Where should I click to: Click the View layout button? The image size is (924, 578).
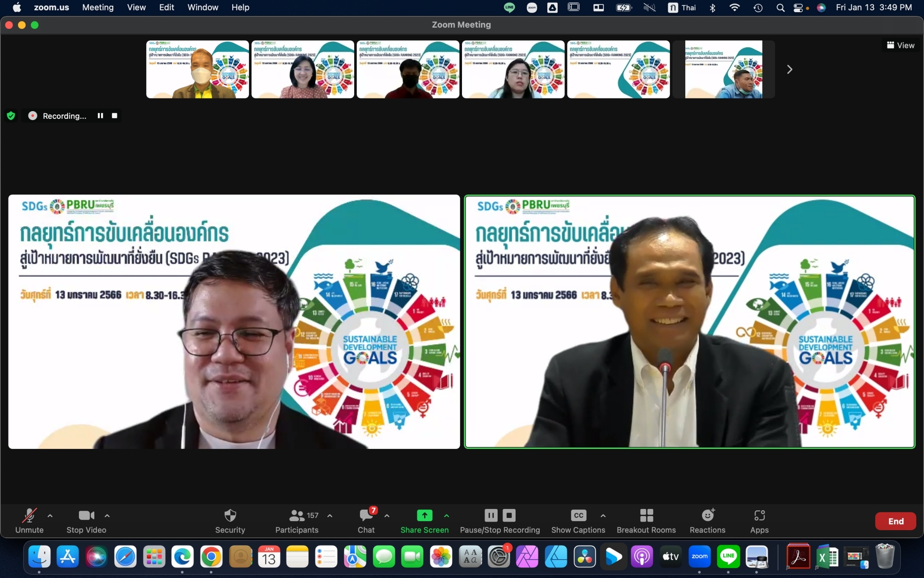(901, 45)
